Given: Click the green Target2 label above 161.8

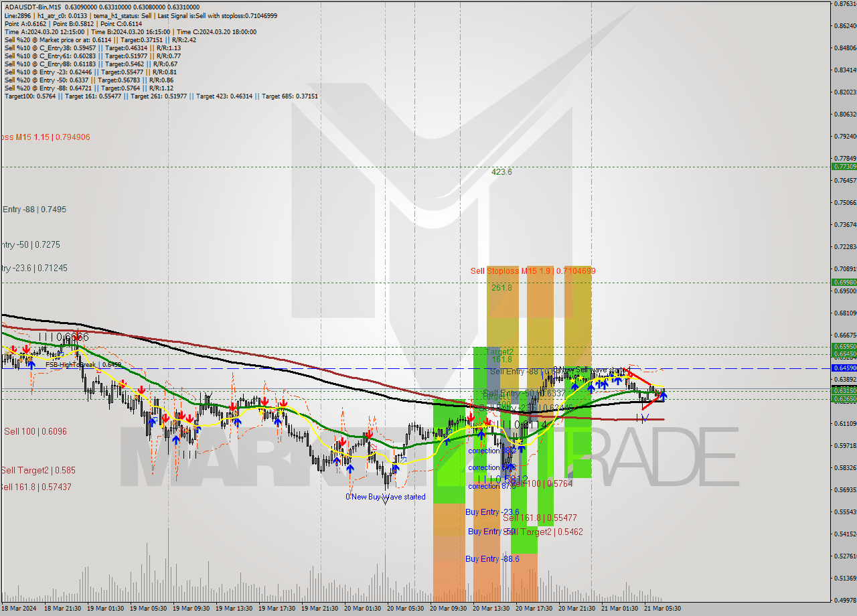Looking at the screenshot, I should (x=499, y=352).
